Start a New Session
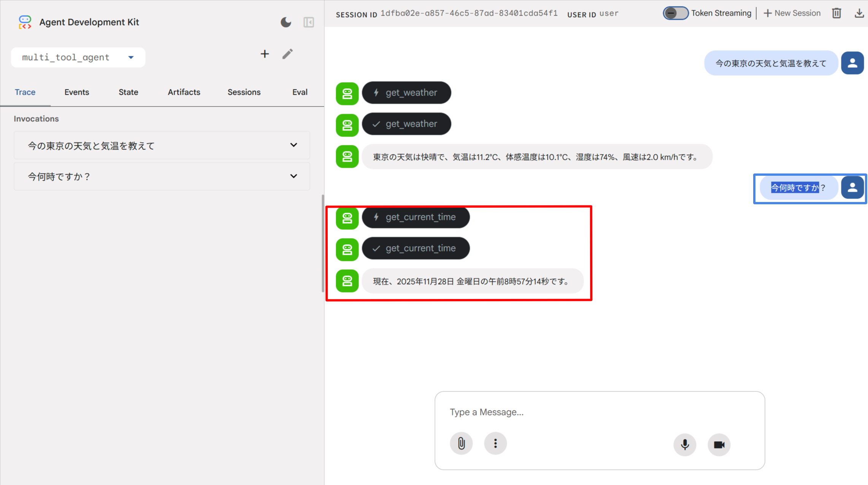Image resolution: width=868 pixels, height=485 pixels. (792, 13)
